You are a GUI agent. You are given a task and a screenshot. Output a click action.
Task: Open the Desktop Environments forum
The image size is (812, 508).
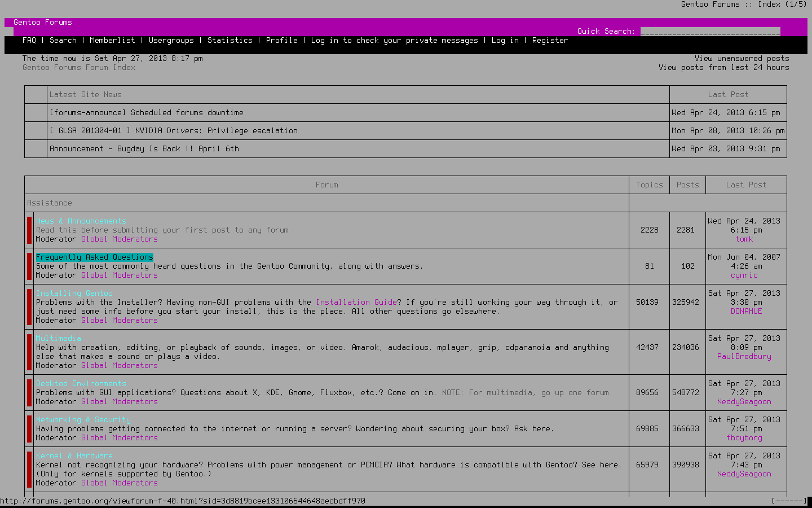81,383
